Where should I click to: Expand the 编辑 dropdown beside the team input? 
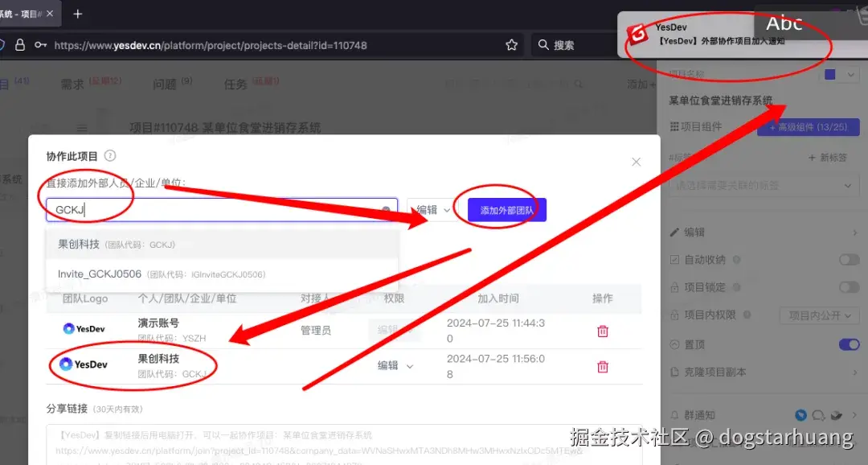coord(432,209)
